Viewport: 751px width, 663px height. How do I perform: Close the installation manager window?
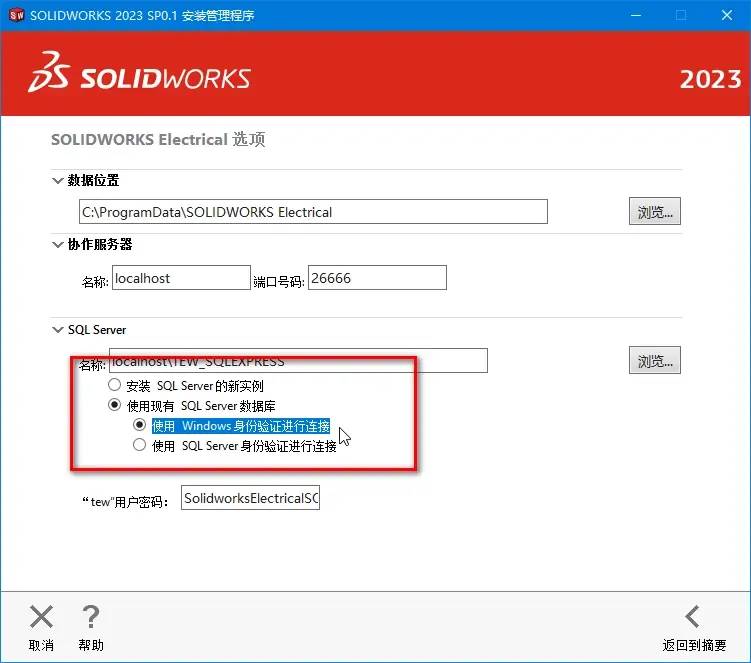coord(727,15)
